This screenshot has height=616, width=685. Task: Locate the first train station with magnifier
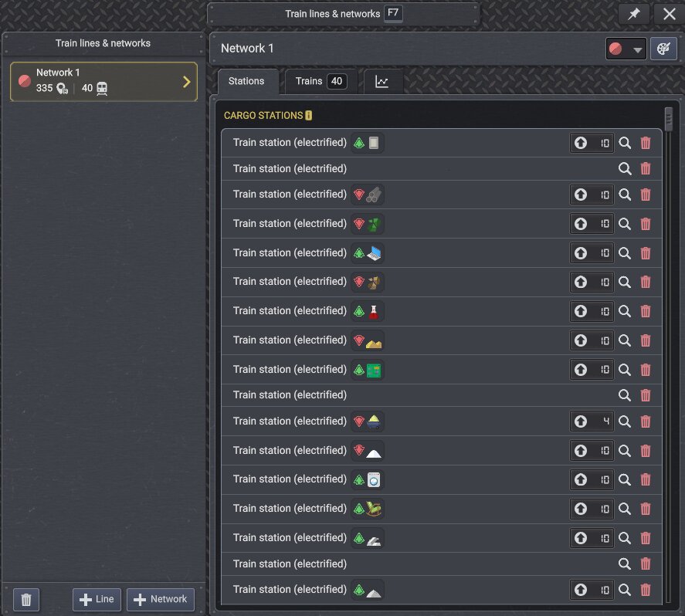pyautogui.click(x=625, y=143)
